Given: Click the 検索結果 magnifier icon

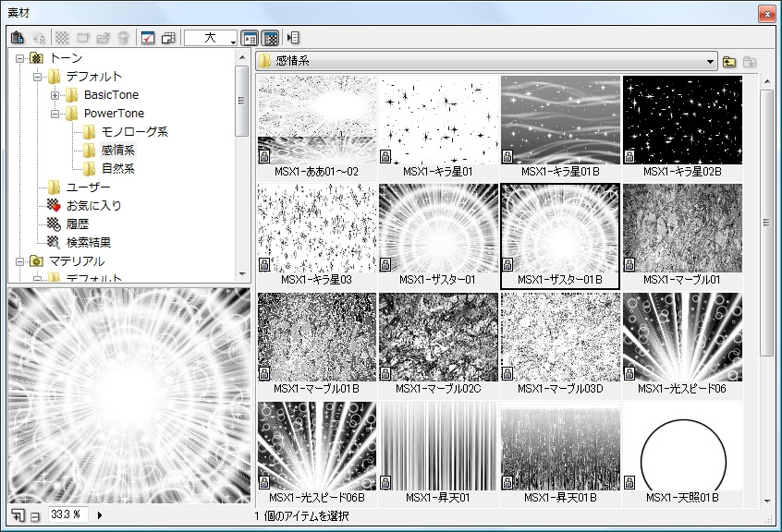Looking at the screenshot, I should 54,242.
